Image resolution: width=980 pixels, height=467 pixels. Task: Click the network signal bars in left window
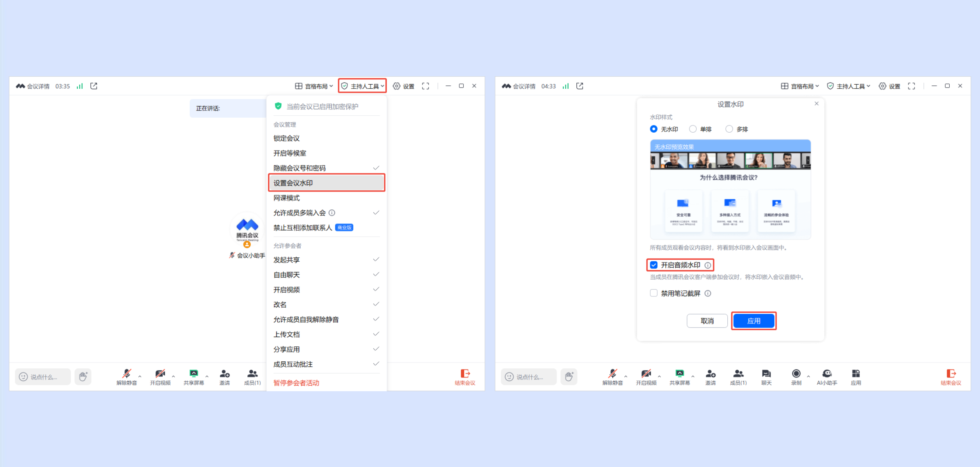(80, 86)
